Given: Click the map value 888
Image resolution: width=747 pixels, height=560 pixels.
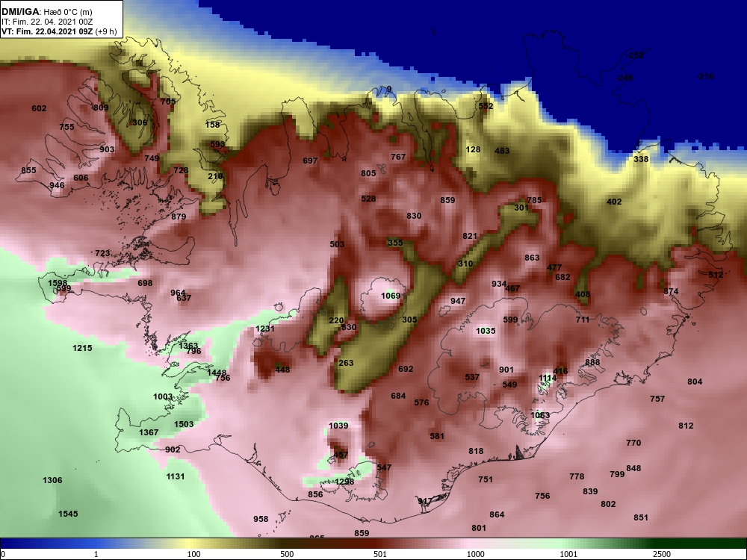Looking at the screenshot, I should point(592,362).
